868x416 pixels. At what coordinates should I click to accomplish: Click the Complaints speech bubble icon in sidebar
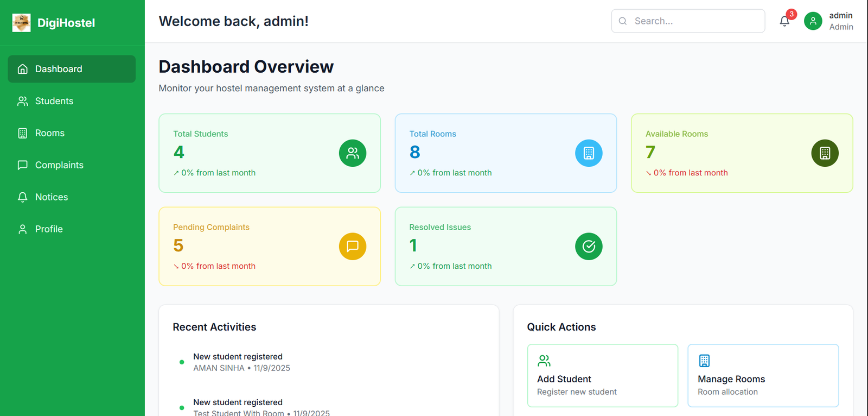[x=22, y=165]
